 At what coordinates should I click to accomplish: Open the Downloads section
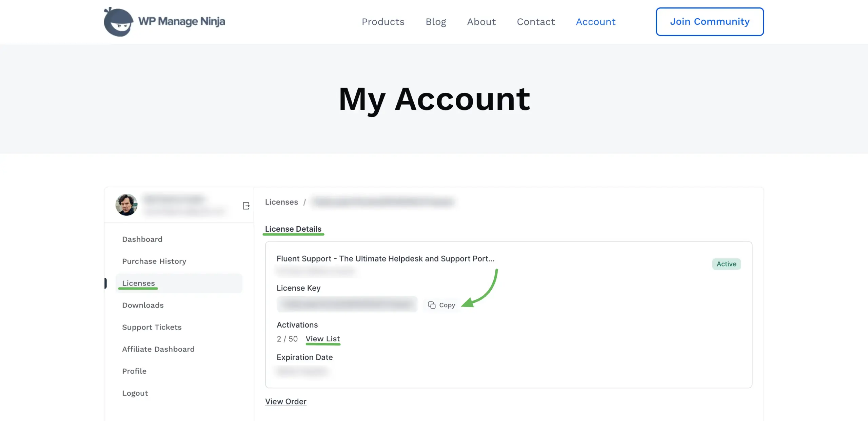click(143, 305)
